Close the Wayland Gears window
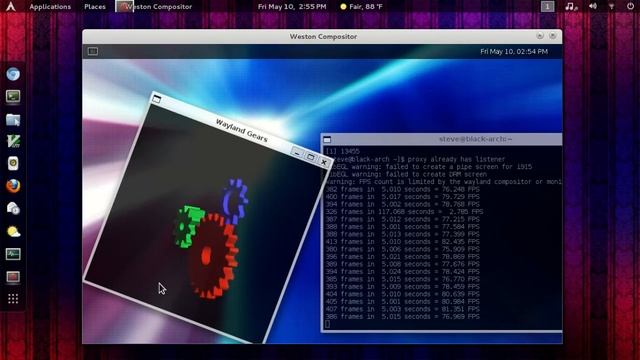This screenshot has height=360, width=640. tap(324, 162)
